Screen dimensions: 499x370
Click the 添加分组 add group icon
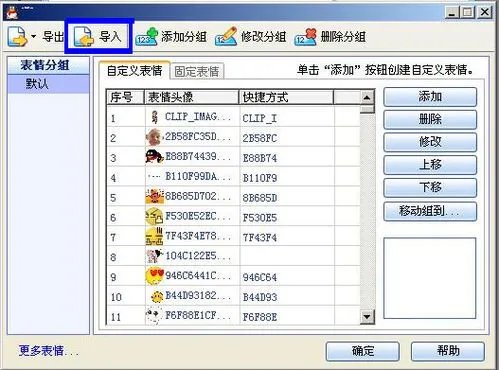click(x=147, y=37)
